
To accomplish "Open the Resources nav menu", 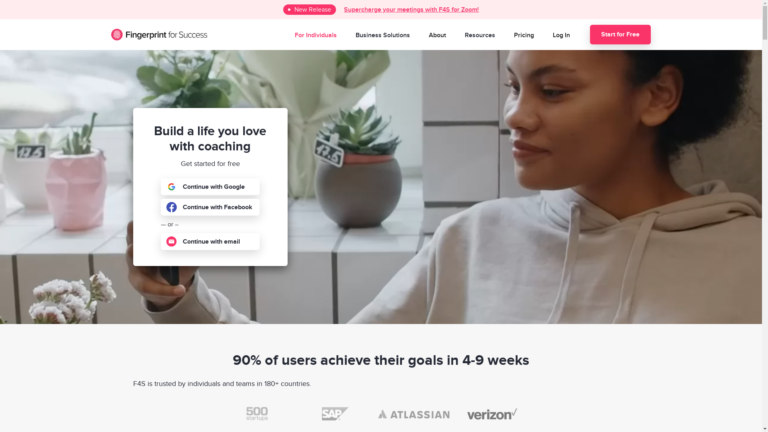I will 480,35.
